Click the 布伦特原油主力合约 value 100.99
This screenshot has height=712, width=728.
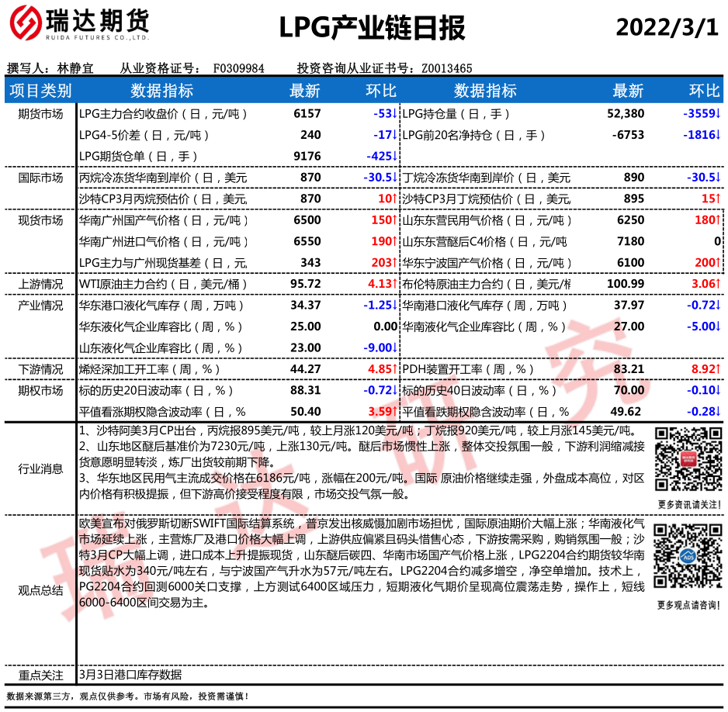point(625,284)
